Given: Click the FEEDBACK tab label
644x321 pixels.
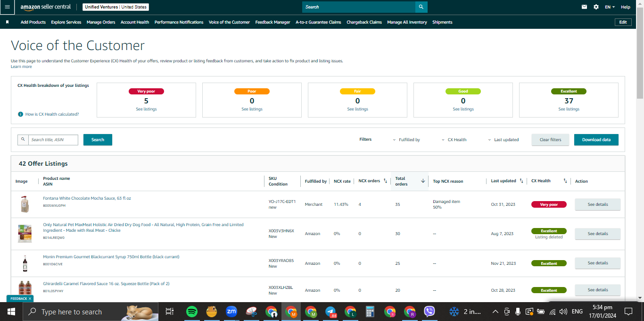Looking at the screenshot, I should click(x=19, y=299).
